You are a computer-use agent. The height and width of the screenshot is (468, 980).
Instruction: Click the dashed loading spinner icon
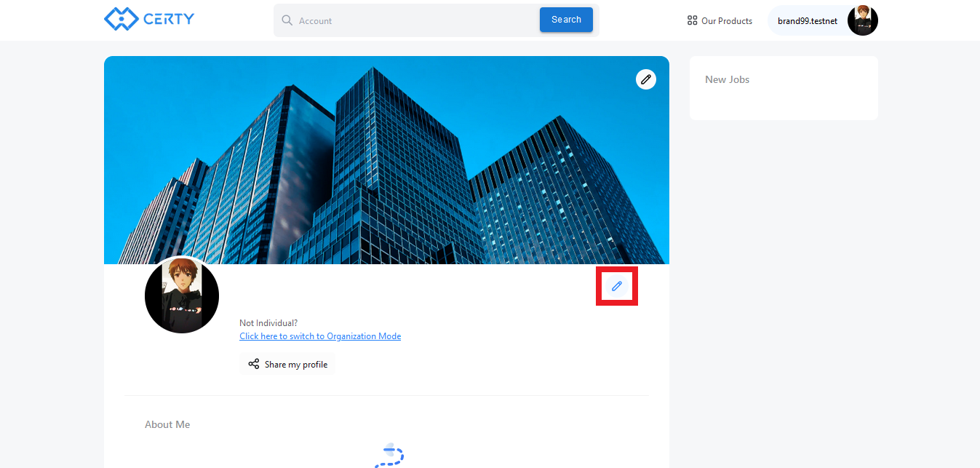click(x=390, y=456)
